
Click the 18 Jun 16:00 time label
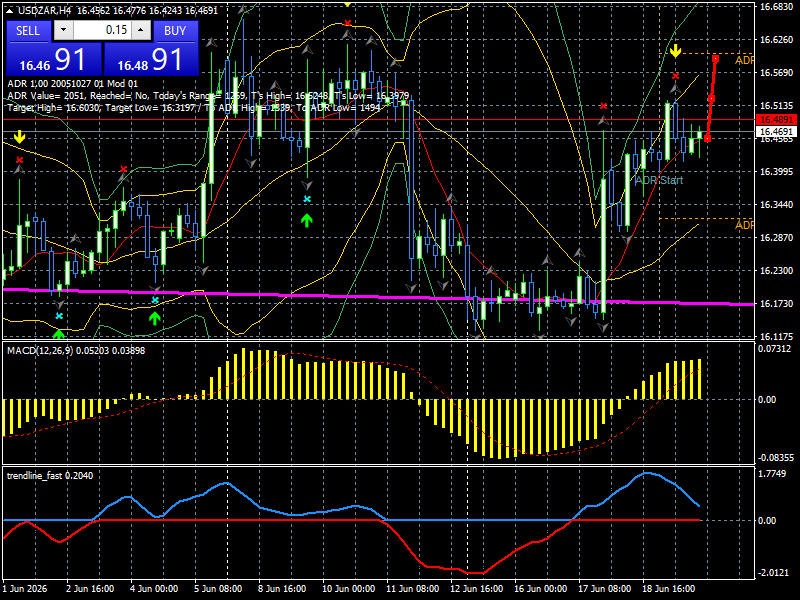pyautogui.click(x=668, y=589)
